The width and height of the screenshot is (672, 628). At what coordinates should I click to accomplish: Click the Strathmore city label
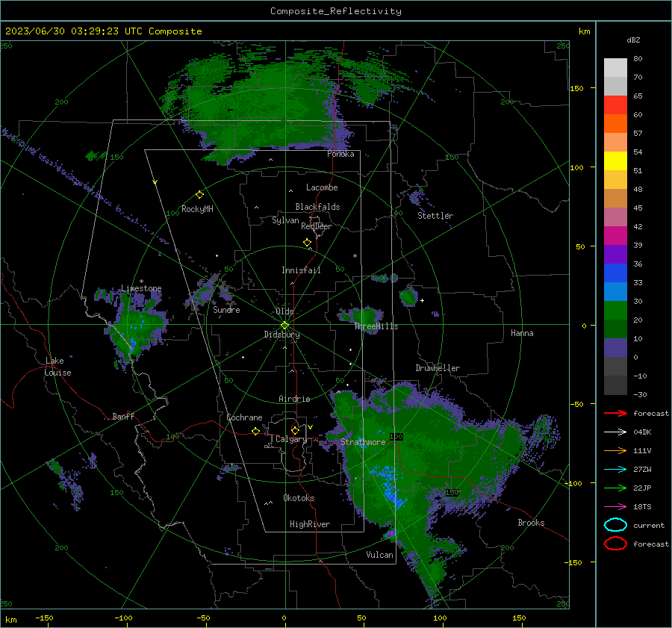tap(363, 442)
